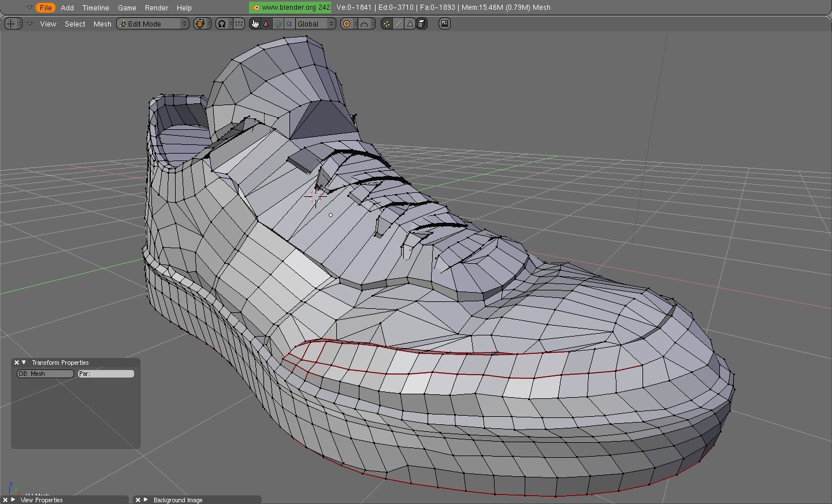The image size is (832, 504).
Task: Collapse the viewport header menus arrow
Action: point(29,24)
